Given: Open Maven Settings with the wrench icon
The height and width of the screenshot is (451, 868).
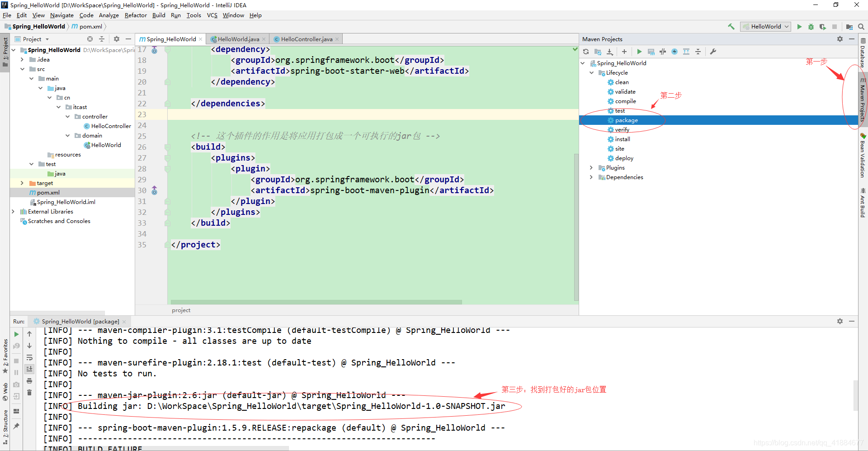Looking at the screenshot, I should coord(713,52).
